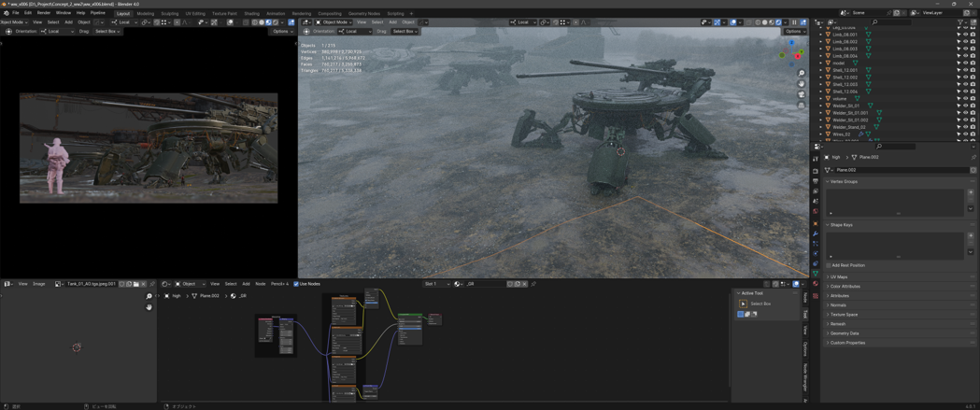The width and height of the screenshot is (980, 410).
Task: Open Object Mode dropdown in right viewport
Action: [x=334, y=21]
